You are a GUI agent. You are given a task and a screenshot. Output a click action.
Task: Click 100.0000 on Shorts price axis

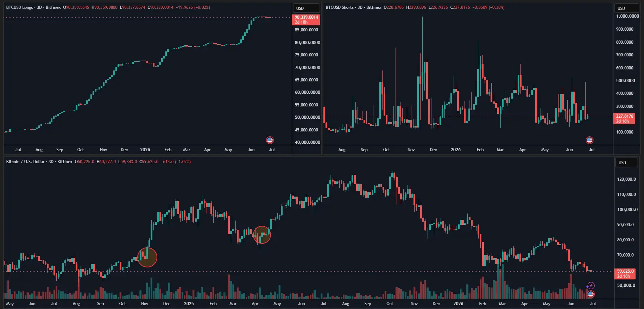[625, 132]
